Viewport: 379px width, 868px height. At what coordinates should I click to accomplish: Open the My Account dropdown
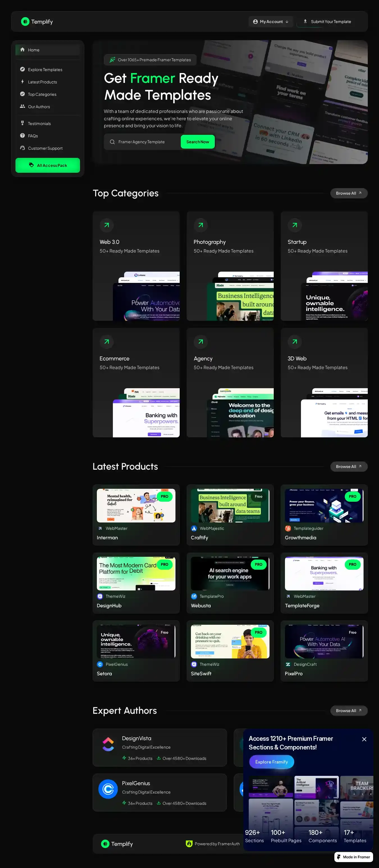(x=271, y=22)
